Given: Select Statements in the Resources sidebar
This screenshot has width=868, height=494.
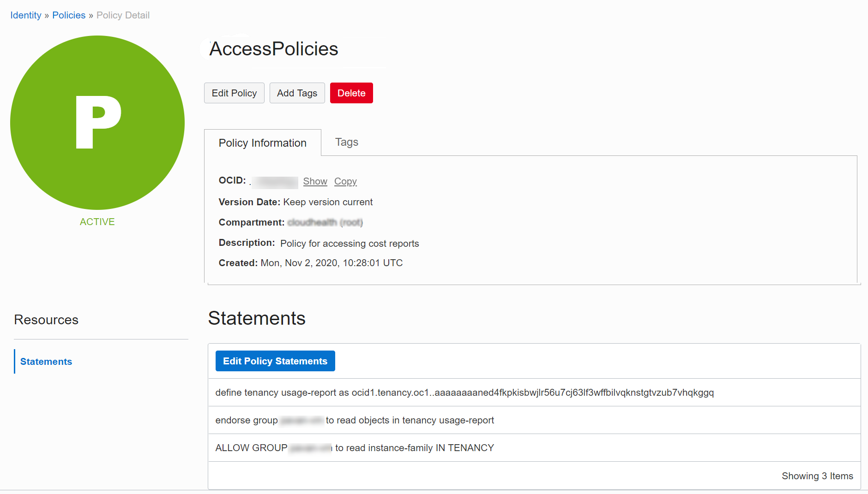Looking at the screenshot, I should click(x=47, y=361).
